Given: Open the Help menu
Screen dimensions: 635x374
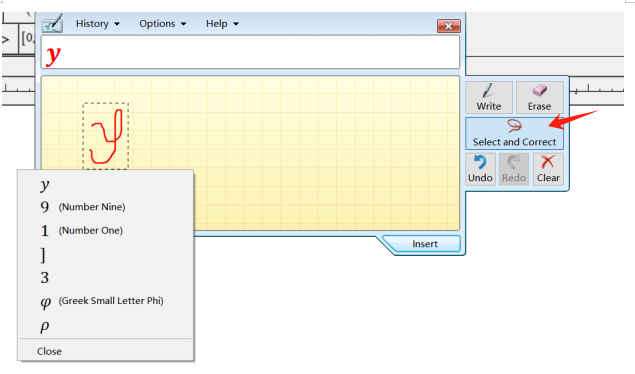Looking at the screenshot, I should click(x=222, y=23).
